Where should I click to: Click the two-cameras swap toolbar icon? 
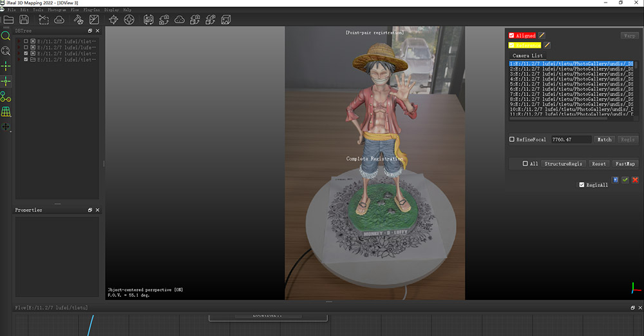pyautogui.click(x=164, y=19)
